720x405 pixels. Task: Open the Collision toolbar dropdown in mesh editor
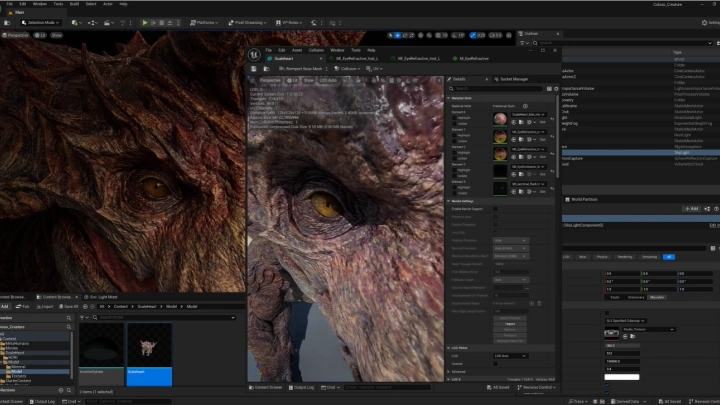[347, 69]
